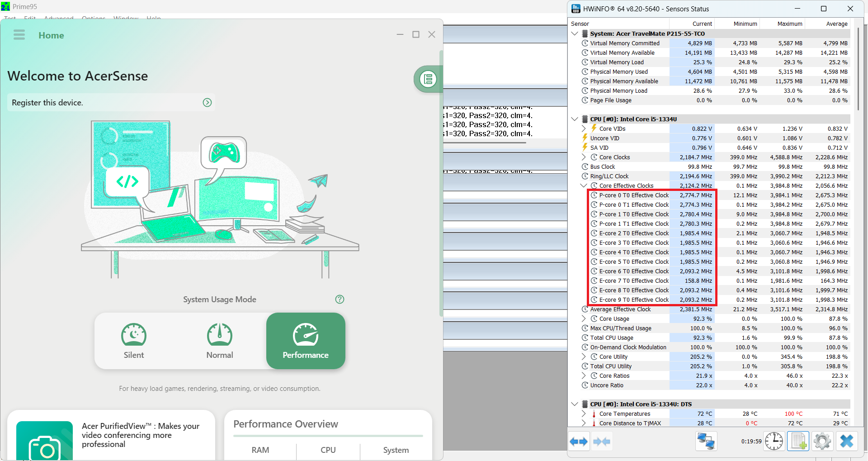Select On-Demand Clock Modulation row
868x461 pixels.
point(716,347)
